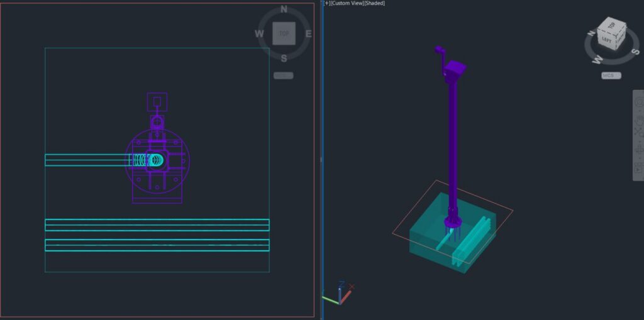Open the WCS dropdown under right ViewCube
Image resolution: width=644 pixels, height=320 pixels.
pyautogui.click(x=611, y=75)
